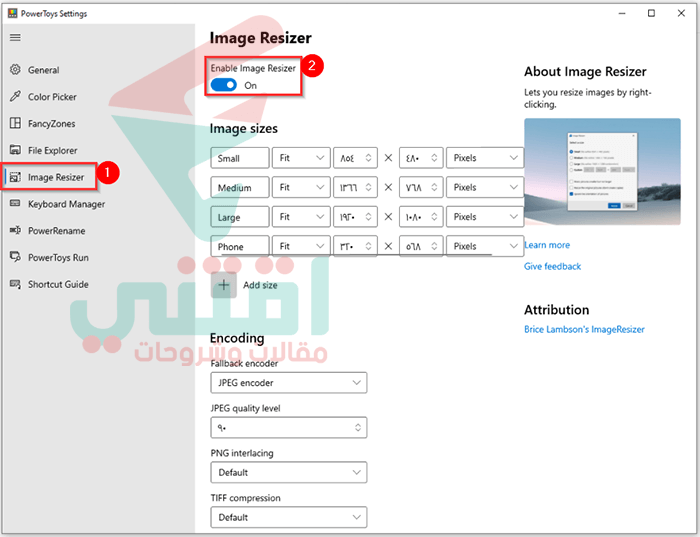Open PowerToys Run settings
The image size is (700, 537).
point(58,258)
